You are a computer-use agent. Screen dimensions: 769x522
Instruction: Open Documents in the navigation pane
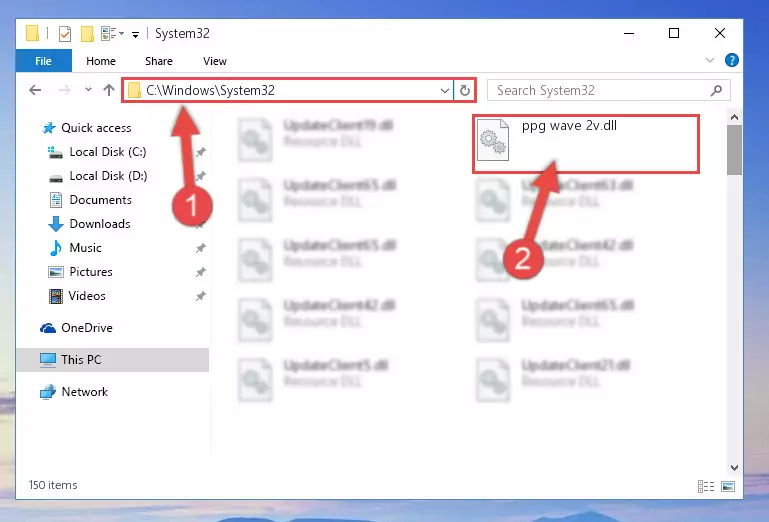[101, 200]
